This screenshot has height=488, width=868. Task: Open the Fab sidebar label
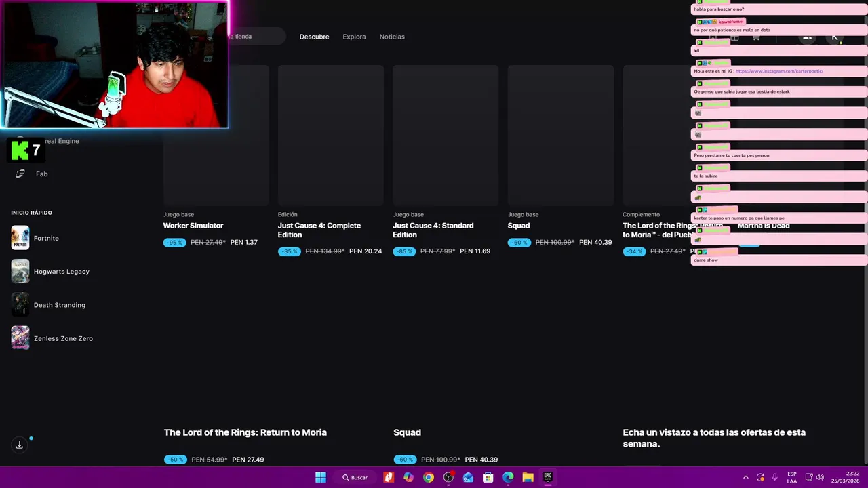[x=41, y=174]
